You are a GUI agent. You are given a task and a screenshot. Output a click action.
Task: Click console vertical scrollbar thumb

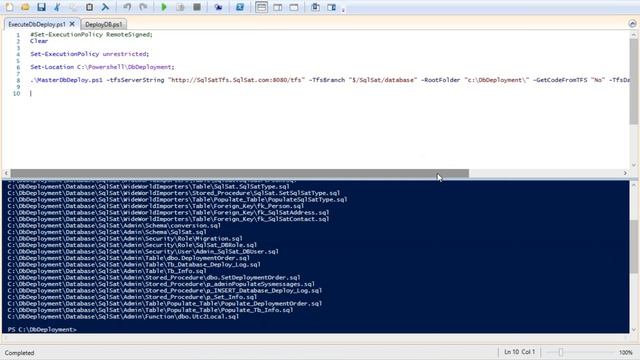click(633, 247)
